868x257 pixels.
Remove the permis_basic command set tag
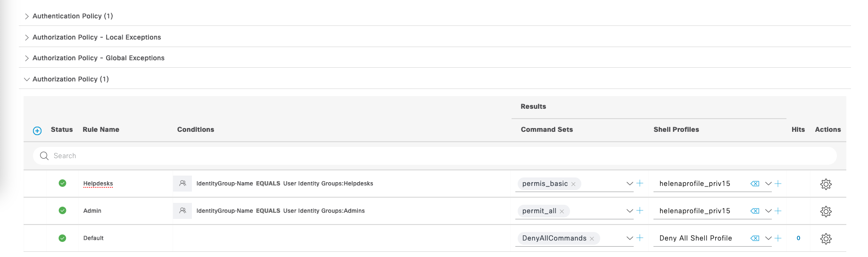click(x=573, y=185)
